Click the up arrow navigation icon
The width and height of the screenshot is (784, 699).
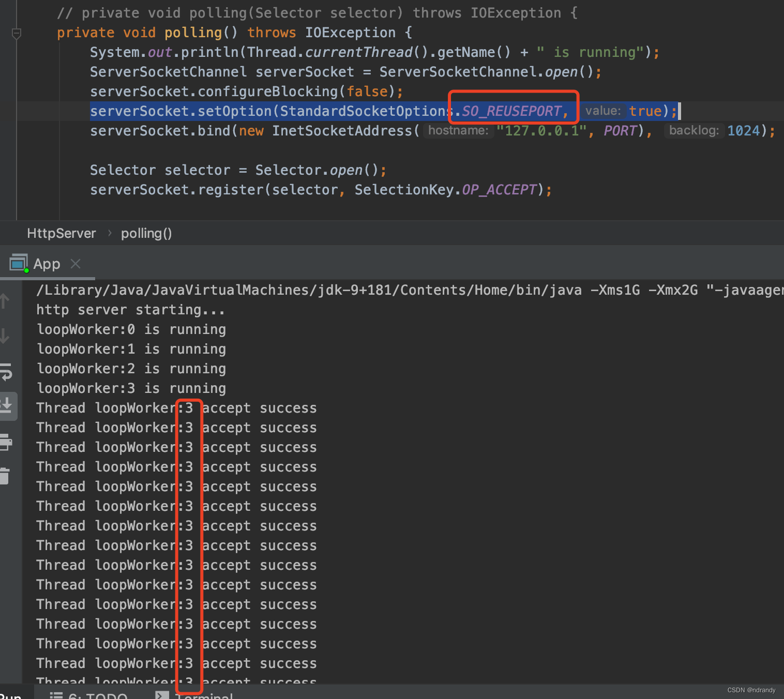[5, 301]
